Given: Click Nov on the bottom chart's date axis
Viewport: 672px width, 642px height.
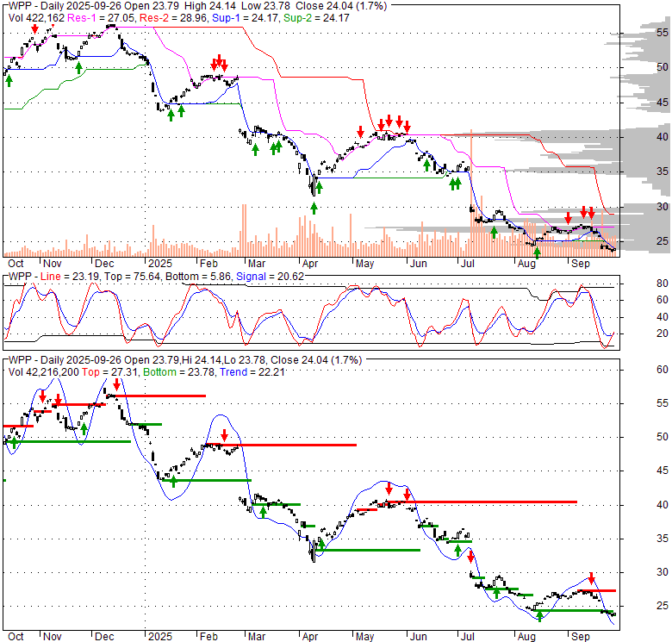Looking at the screenshot, I should [x=53, y=637].
